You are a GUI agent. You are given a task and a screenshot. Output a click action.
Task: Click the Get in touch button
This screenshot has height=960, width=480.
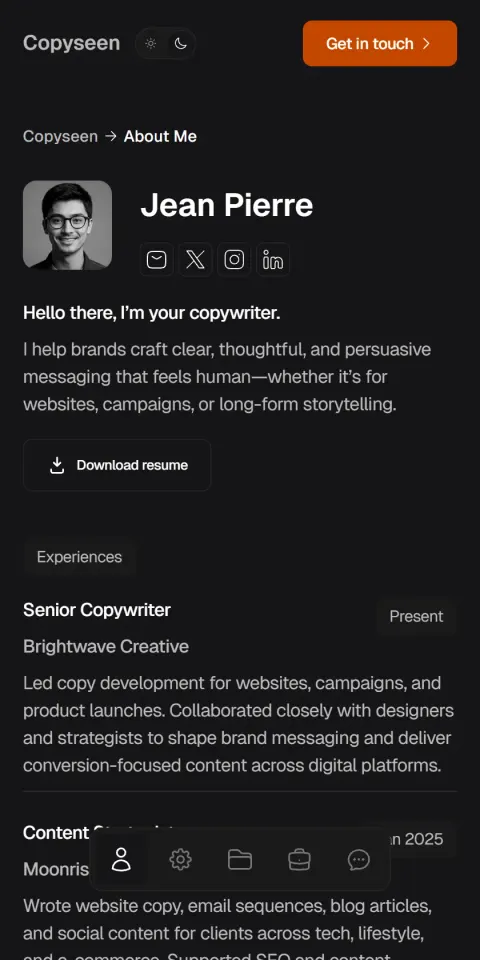click(380, 43)
